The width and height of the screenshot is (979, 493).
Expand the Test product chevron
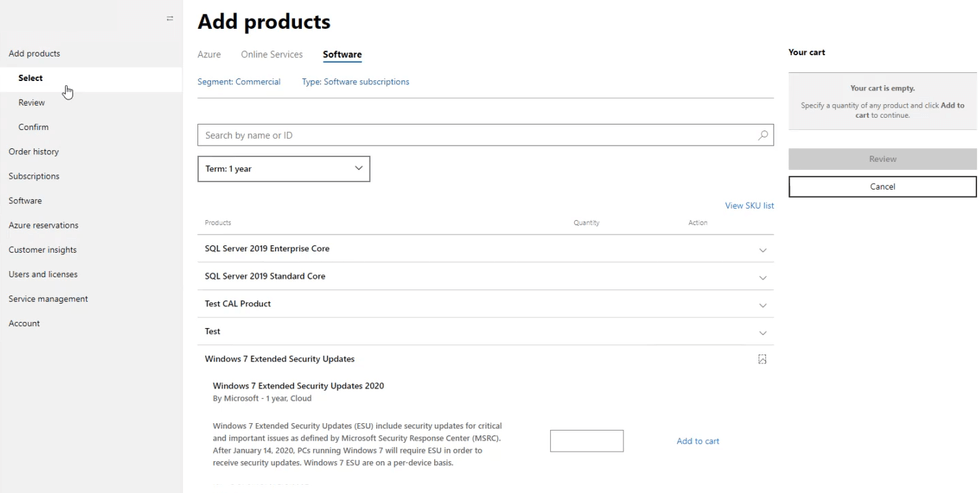click(762, 333)
